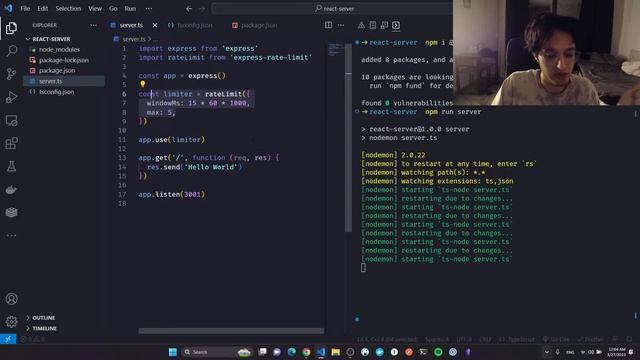Show additional activity bar views ellipsis
640x360 pixels.
coord(11,236)
